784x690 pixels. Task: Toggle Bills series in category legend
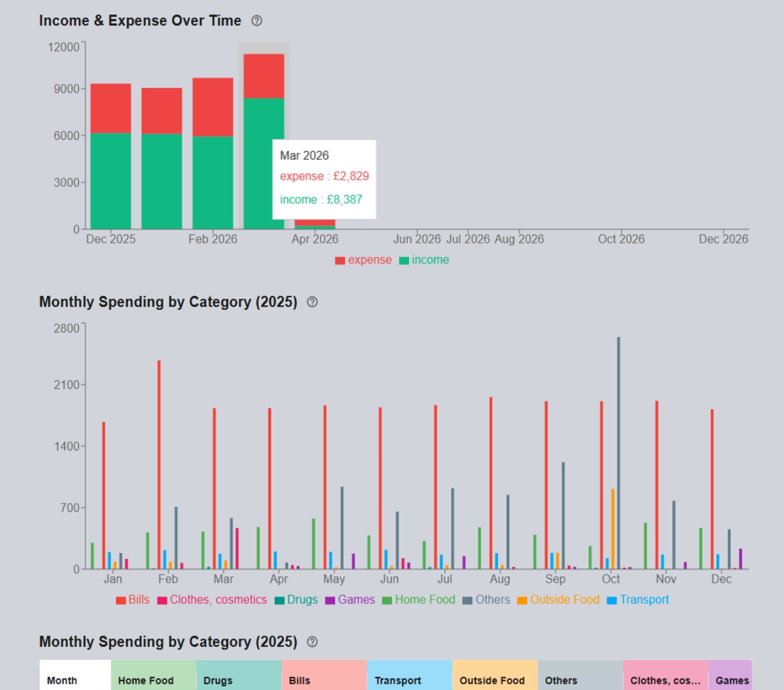click(133, 600)
